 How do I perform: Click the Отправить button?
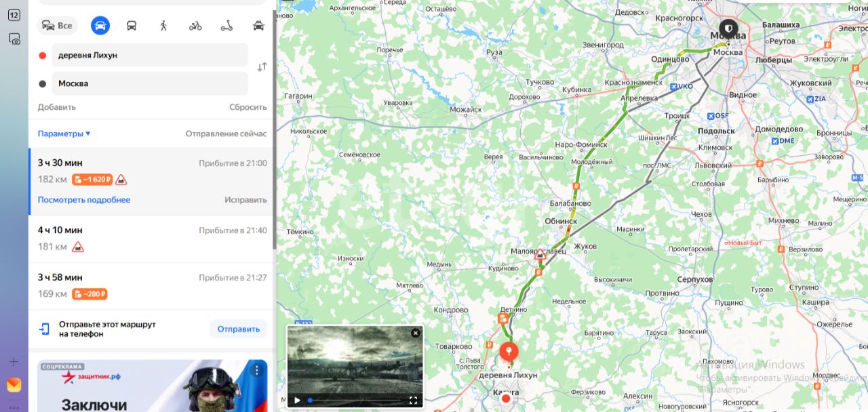click(x=239, y=329)
